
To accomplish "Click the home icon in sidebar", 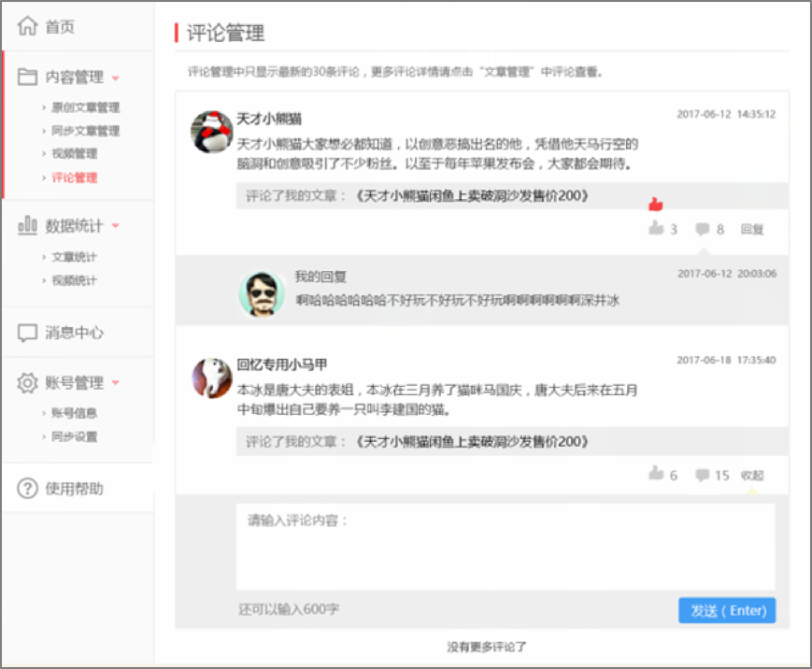I will click(29, 26).
